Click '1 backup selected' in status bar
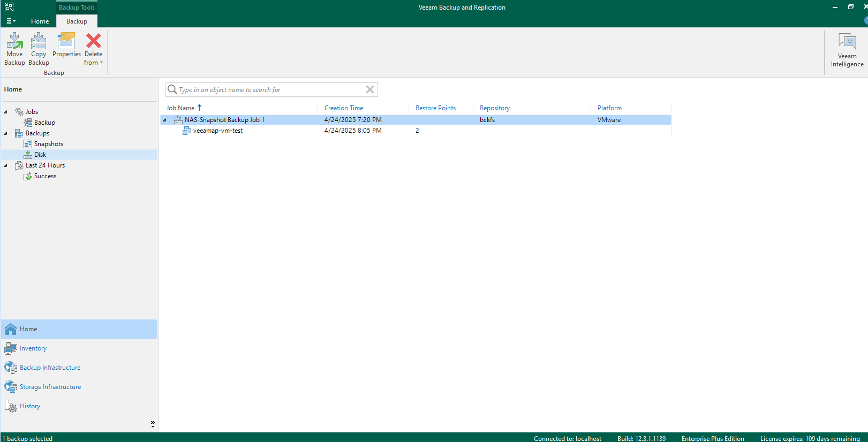This screenshot has height=442, width=868. tap(28, 438)
